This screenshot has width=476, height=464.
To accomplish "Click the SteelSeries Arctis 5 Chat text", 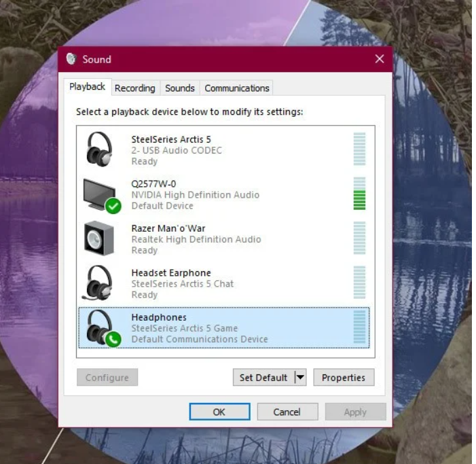I will point(183,283).
